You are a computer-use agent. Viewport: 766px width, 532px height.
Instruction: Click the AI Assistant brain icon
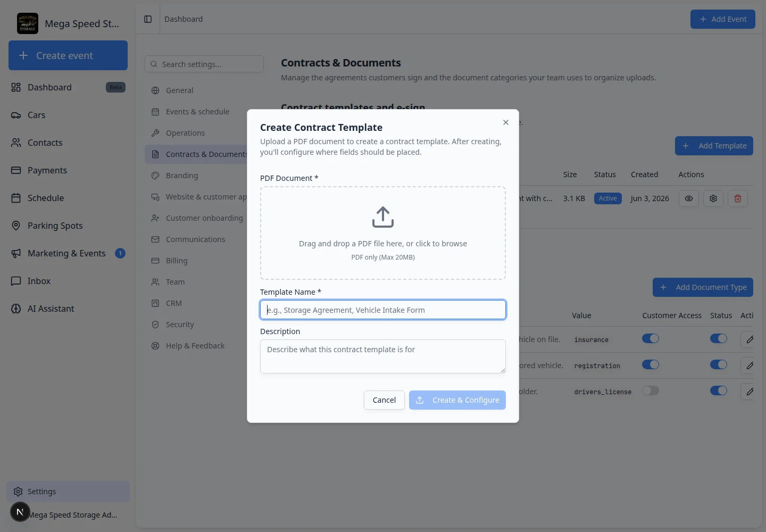point(16,309)
